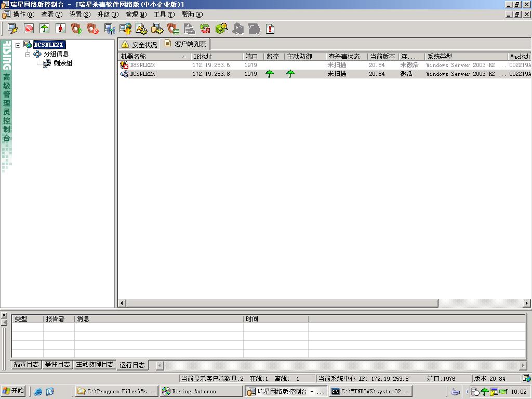The height and width of the screenshot is (399, 532).
Task: Select the DCSNLK2X root item in tree
Action: pos(49,45)
